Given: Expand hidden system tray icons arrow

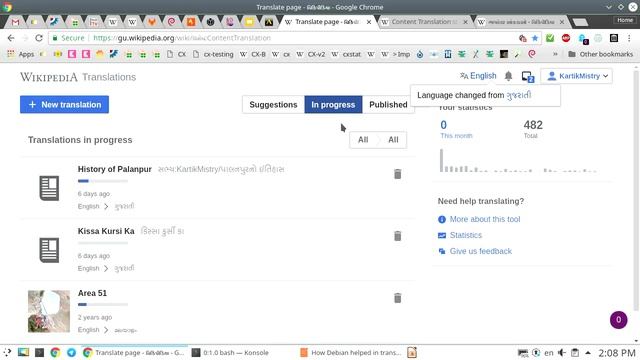Looking at the screenshot, I should (588, 353).
